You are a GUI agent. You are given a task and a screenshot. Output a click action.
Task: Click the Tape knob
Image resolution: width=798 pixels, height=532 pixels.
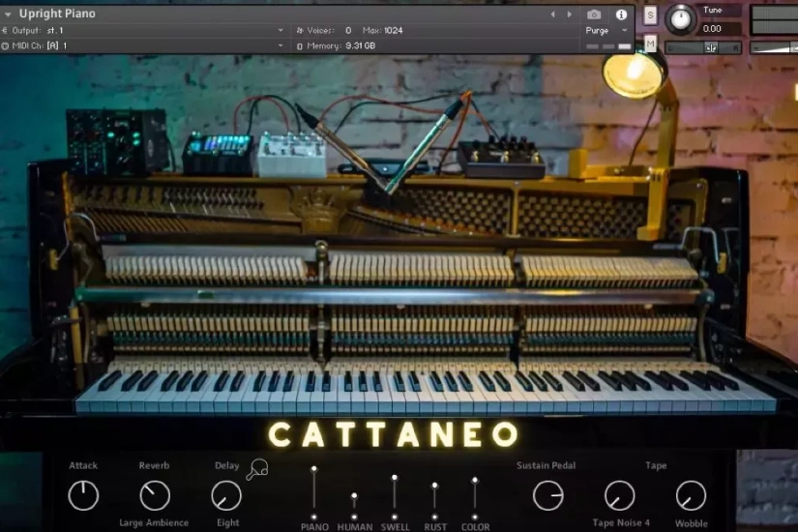coord(619,495)
